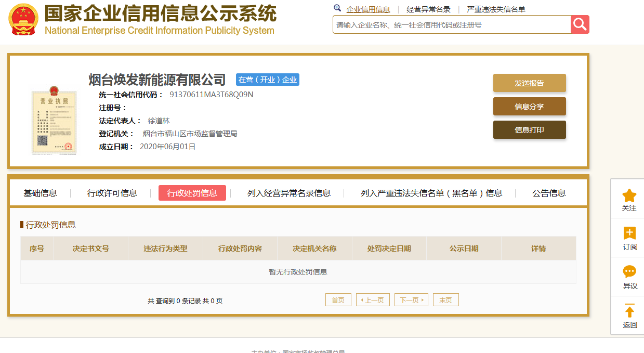Click the 信息打印 button
The image size is (644, 353).
coord(530,130)
